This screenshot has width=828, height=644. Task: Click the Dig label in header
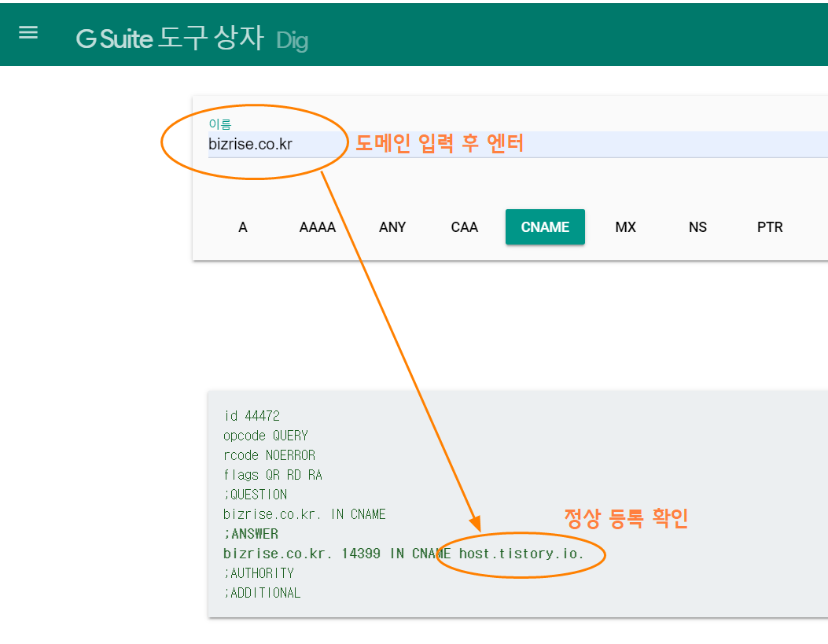click(292, 41)
